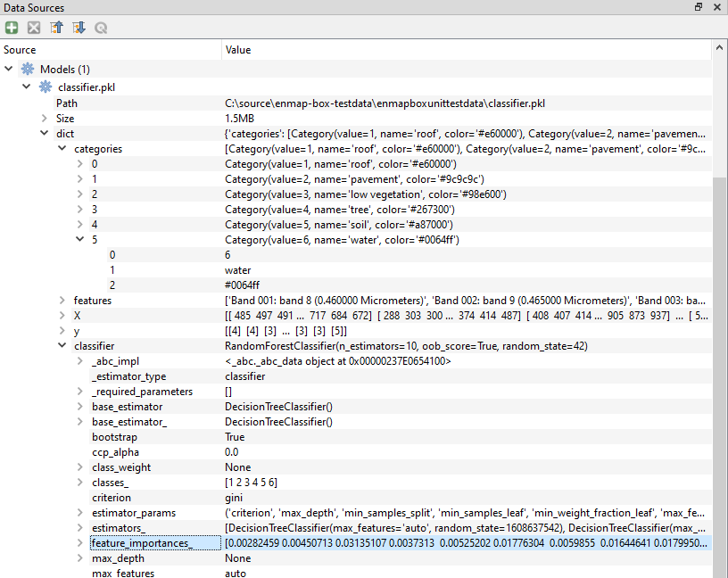Screen dimensions: 728x578
Task: Click the scrollbar up arrow
Action: [719, 47]
